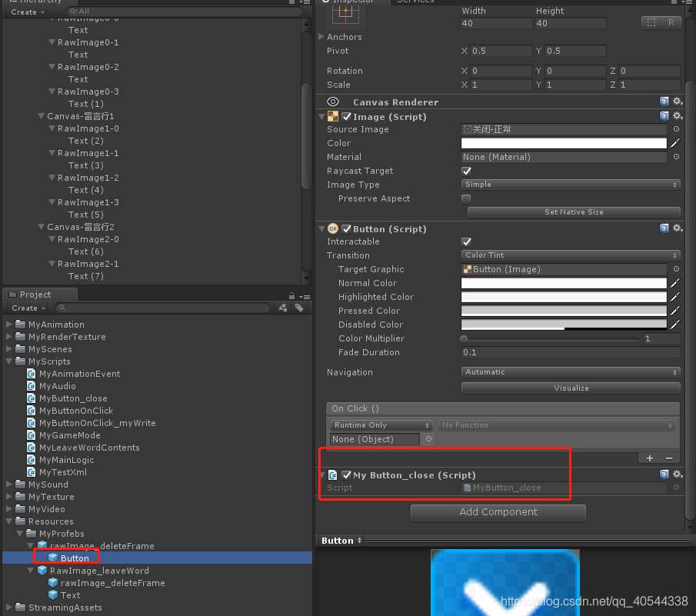Viewport: 696px width, 616px height.
Task: Select RawImage1-2 in Hierarchy
Action: (x=88, y=178)
